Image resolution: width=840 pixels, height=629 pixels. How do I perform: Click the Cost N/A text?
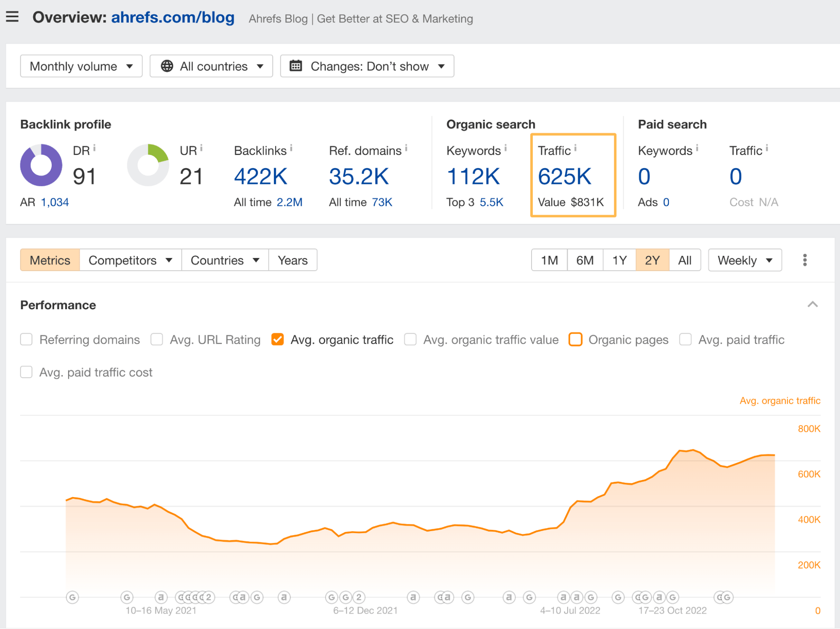(x=754, y=203)
